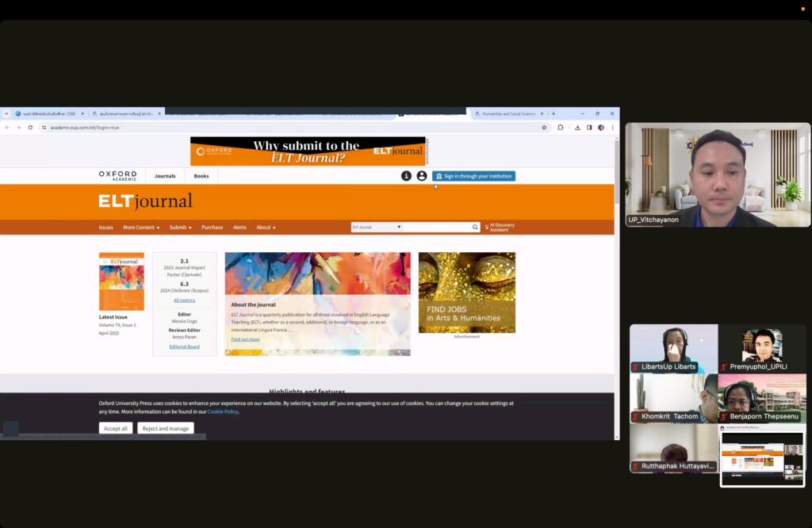Click the Reject and manage button
The height and width of the screenshot is (528, 812).
pos(166,429)
